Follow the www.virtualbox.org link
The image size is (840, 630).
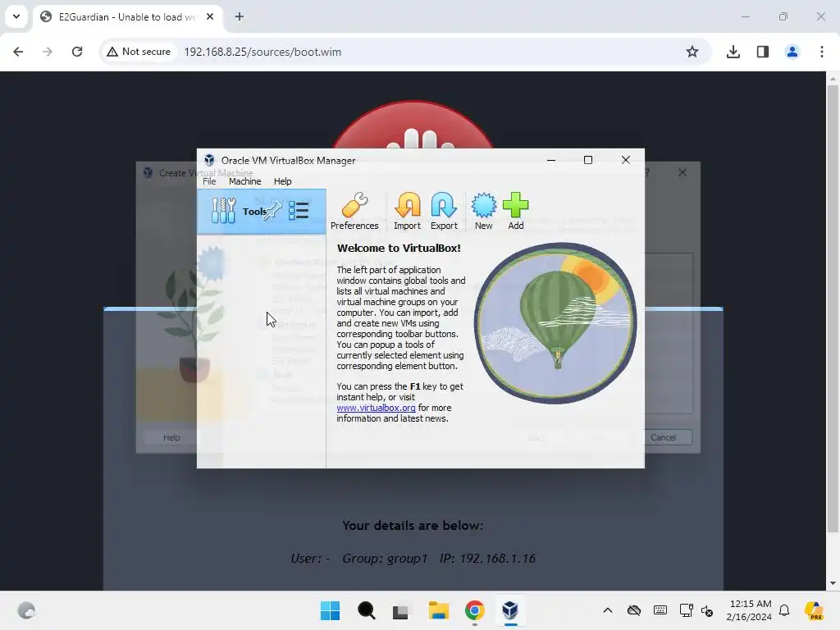tap(376, 408)
